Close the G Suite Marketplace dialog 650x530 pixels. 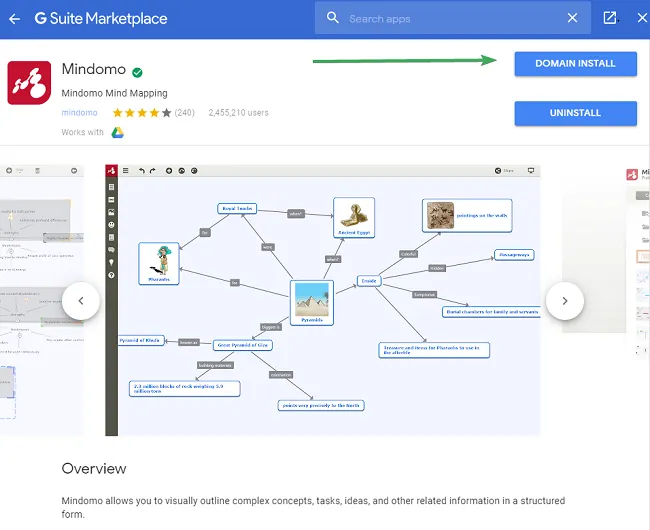(x=642, y=18)
